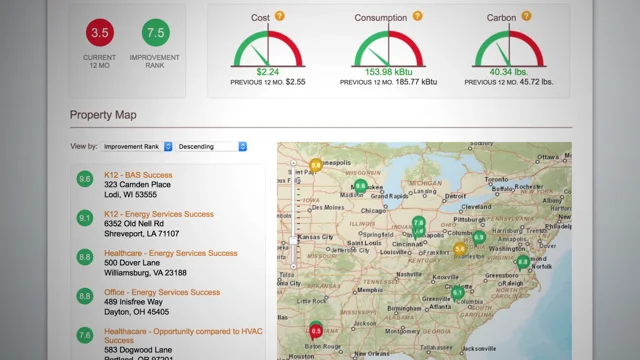The image size is (640, 360).
Task: Select the green 6.9 map pin near Pittsburgh
Action: tap(479, 237)
